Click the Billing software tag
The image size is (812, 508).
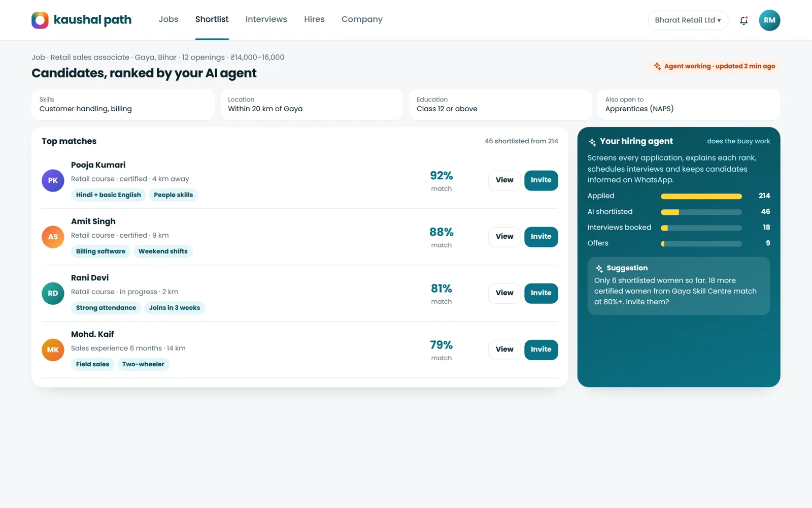[x=100, y=251]
